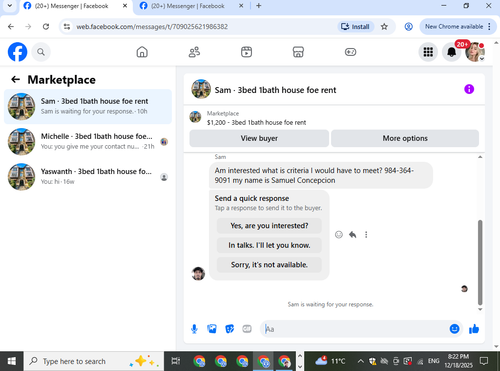
Task: Open Michelle 3bed 1bath house conversation
Action: pyautogui.click(x=88, y=142)
